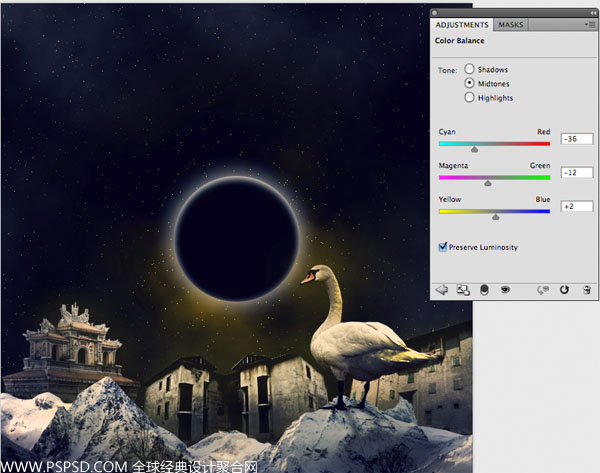Click the Yellow-Blue slider handle
This screenshot has width=600, height=473.
click(496, 217)
